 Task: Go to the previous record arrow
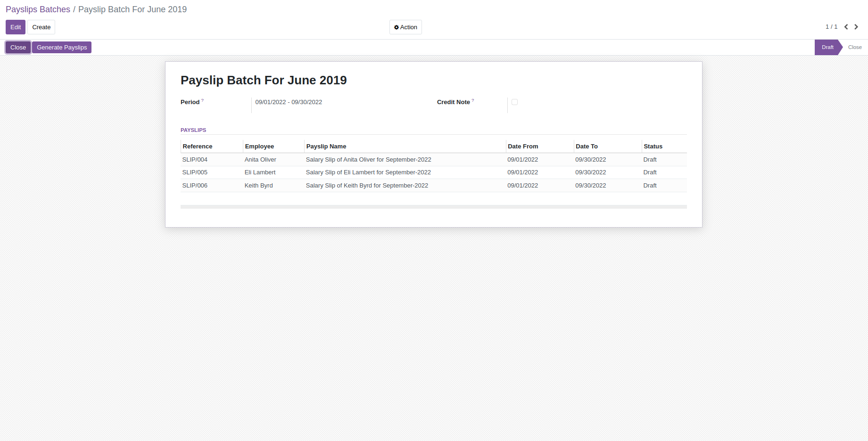[846, 27]
